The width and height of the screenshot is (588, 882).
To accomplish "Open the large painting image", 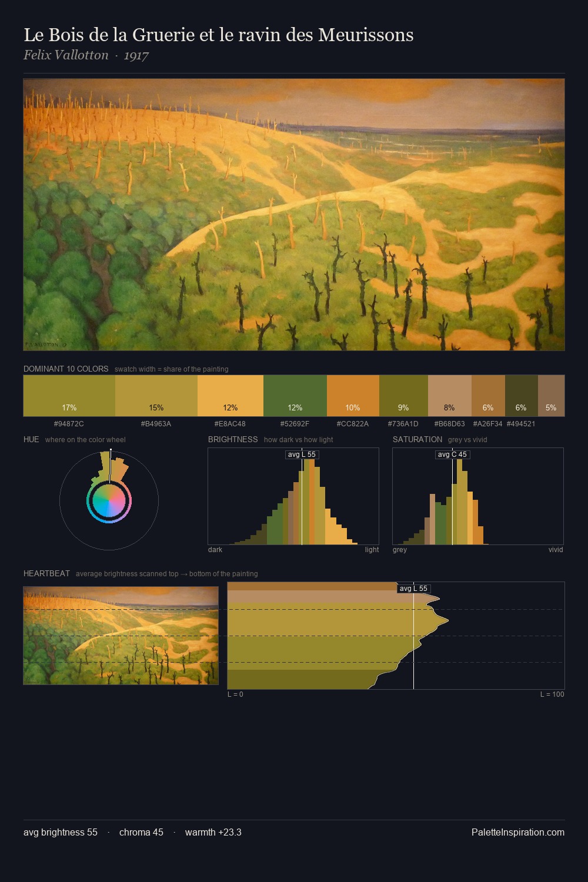I will click(294, 215).
